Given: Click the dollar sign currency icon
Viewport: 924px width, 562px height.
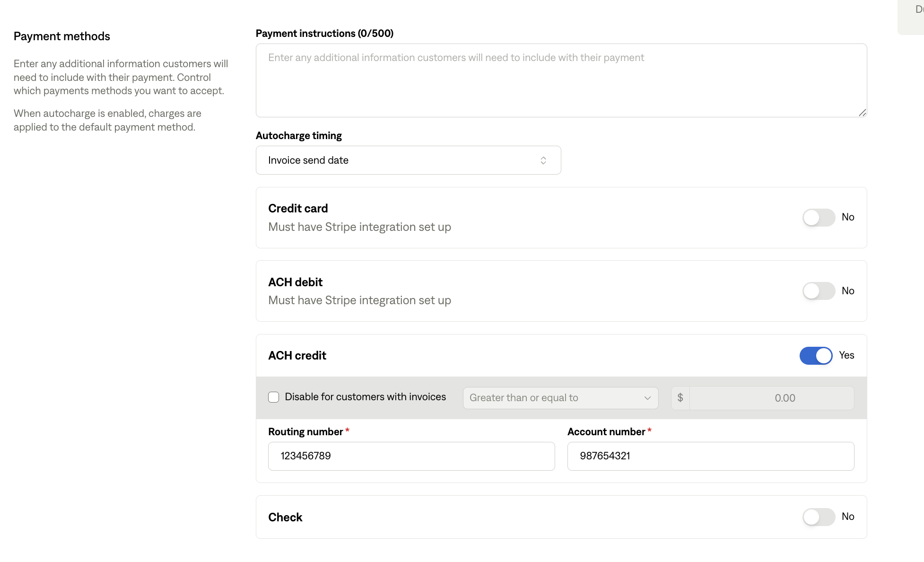Looking at the screenshot, I should pyautogui.click(x=680, y=398).
